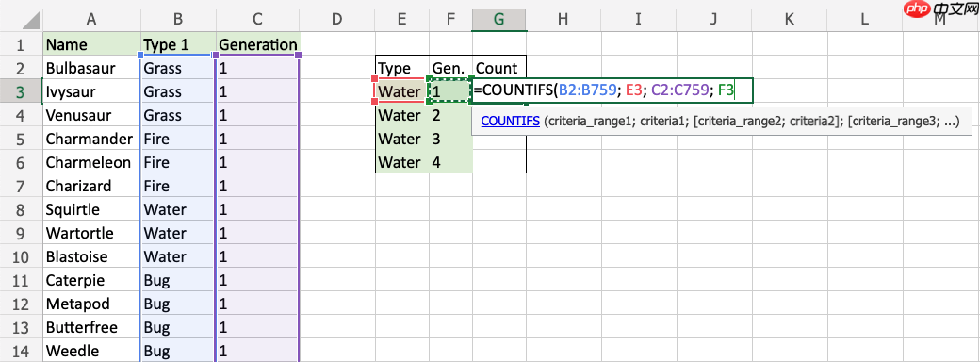The image size is (980, 362).
Task: Select the Wartortle cell
Action: [90, 233]
